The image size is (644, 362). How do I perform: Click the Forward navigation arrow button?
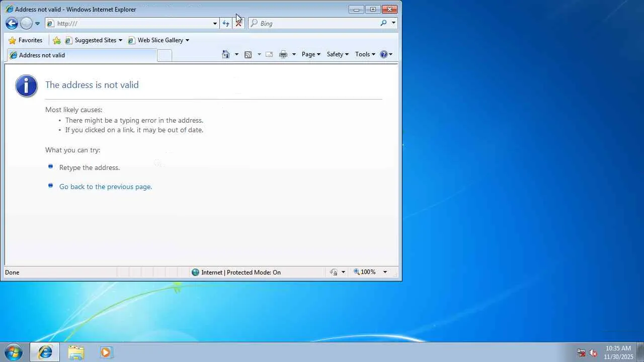[x=26, y=23]
